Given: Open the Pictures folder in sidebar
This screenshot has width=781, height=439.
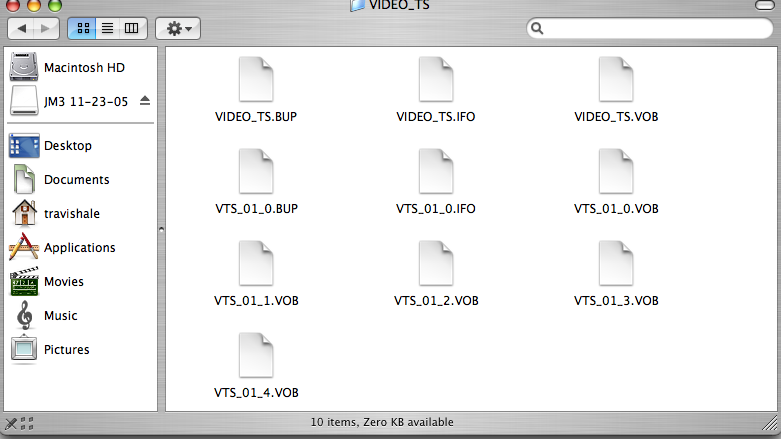Looking at the screenshot, I should 80,349.
